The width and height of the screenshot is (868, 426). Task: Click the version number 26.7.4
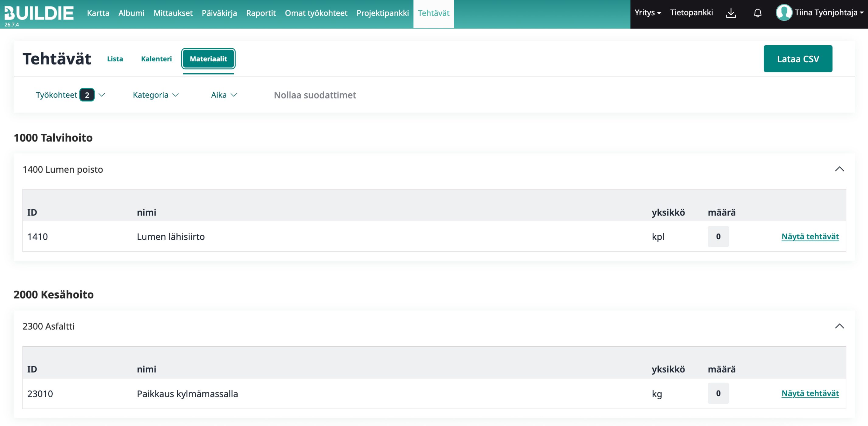click(12, 25)
